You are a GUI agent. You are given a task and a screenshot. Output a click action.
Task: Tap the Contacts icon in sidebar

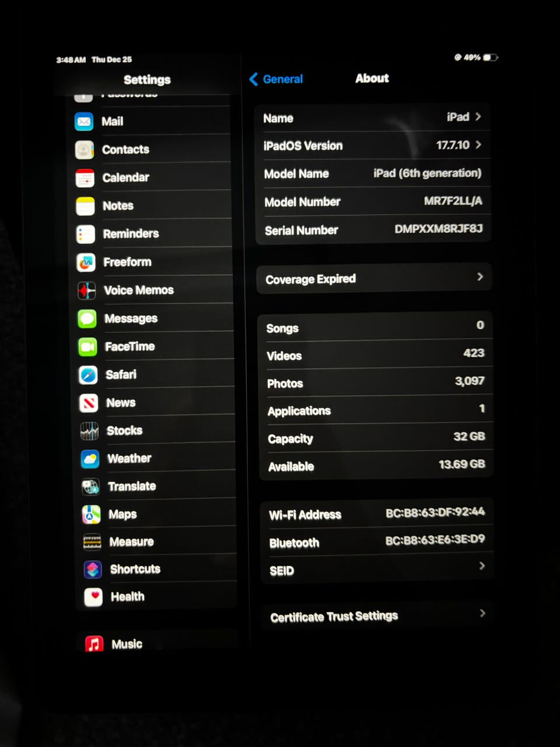85,149
